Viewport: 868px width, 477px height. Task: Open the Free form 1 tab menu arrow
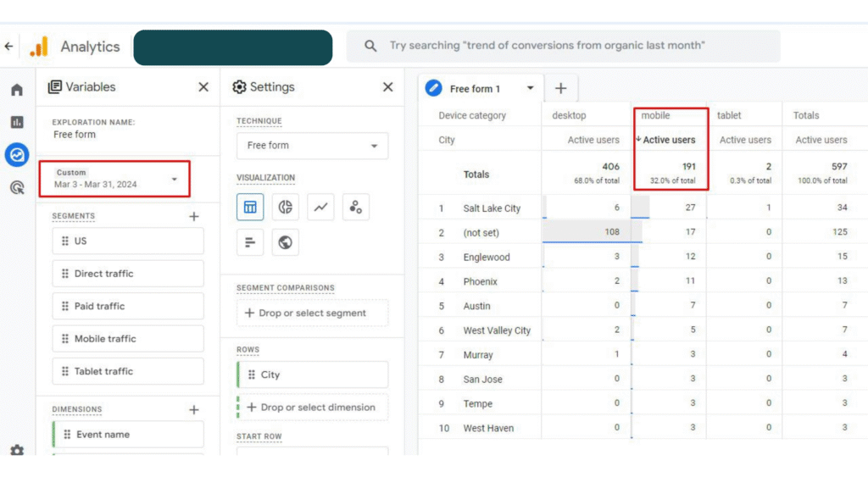(x=531, y=88)
